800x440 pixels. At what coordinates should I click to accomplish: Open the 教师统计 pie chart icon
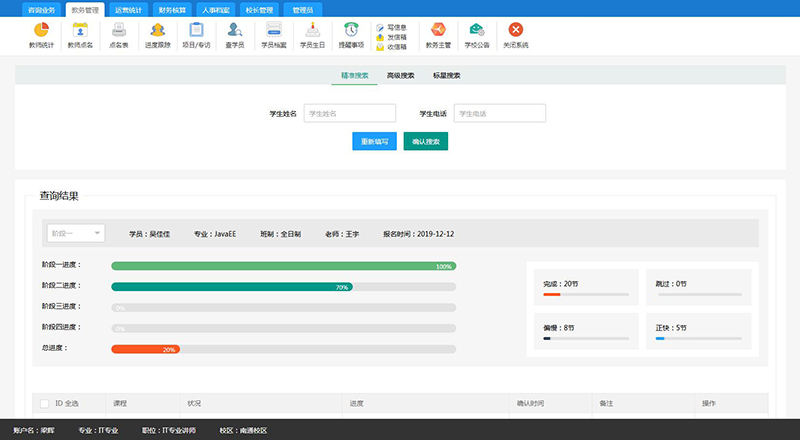coord(41,30)
